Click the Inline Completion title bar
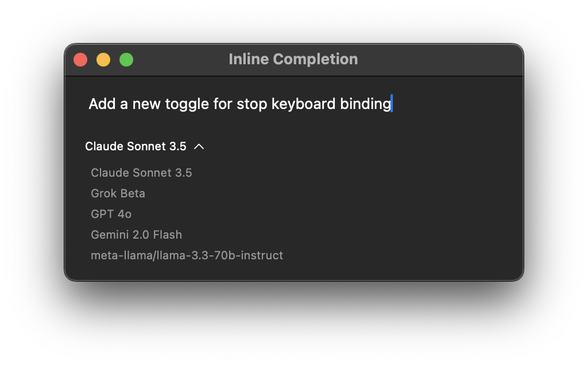 click(293, 59)
